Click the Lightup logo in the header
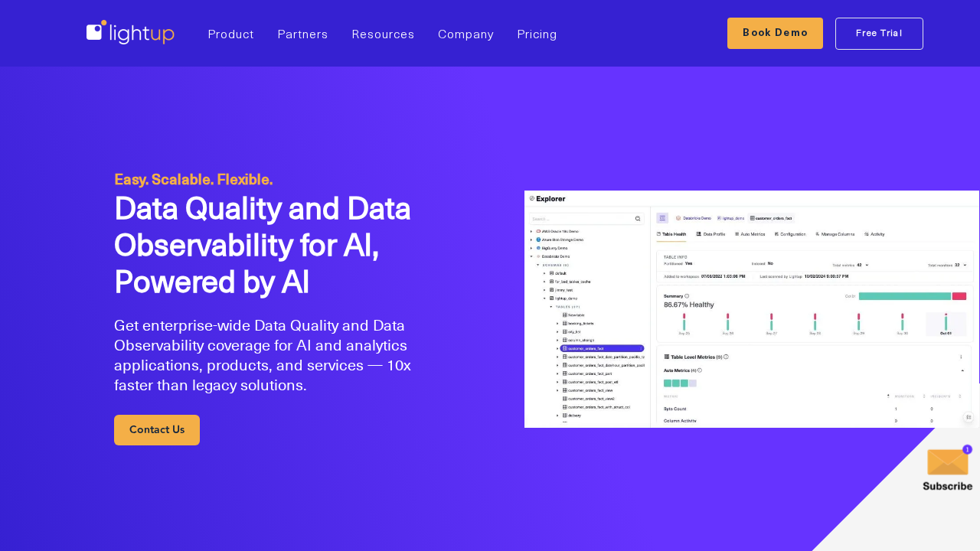 130,33
